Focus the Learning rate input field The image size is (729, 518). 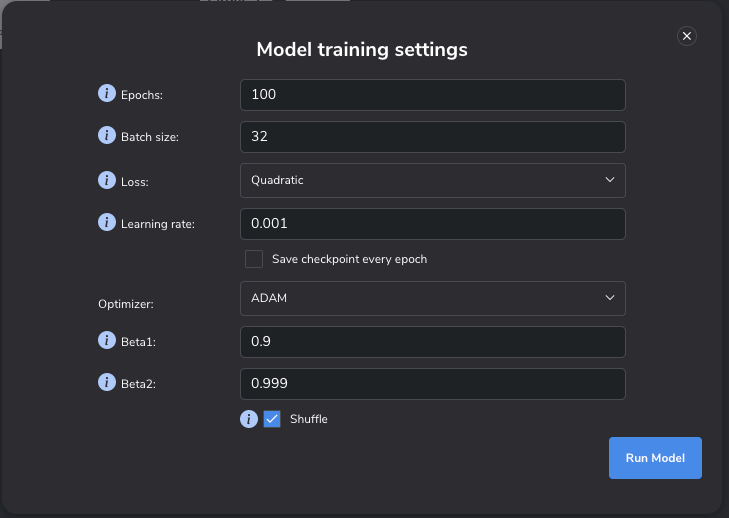432,224
